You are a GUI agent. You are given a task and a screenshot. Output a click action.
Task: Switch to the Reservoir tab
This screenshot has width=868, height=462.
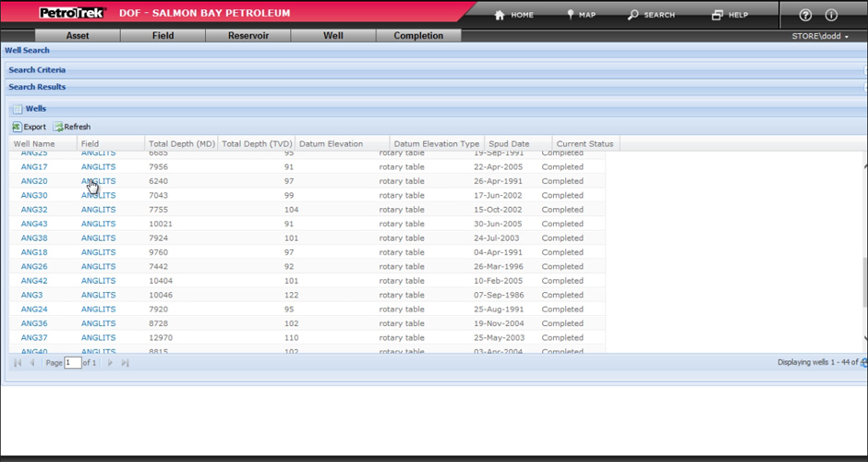click(247, 36)
